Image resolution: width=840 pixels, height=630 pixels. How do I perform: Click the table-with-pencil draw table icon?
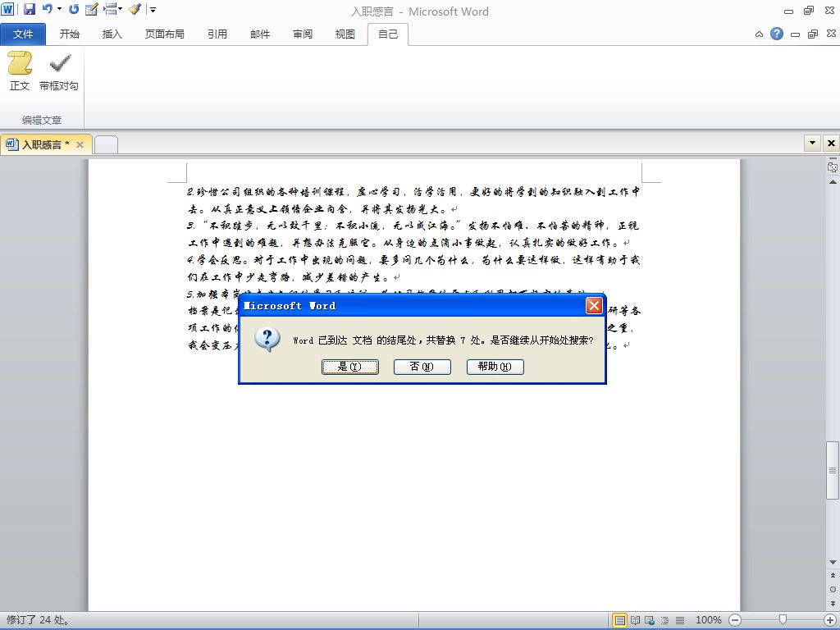(x=92, y=9)
